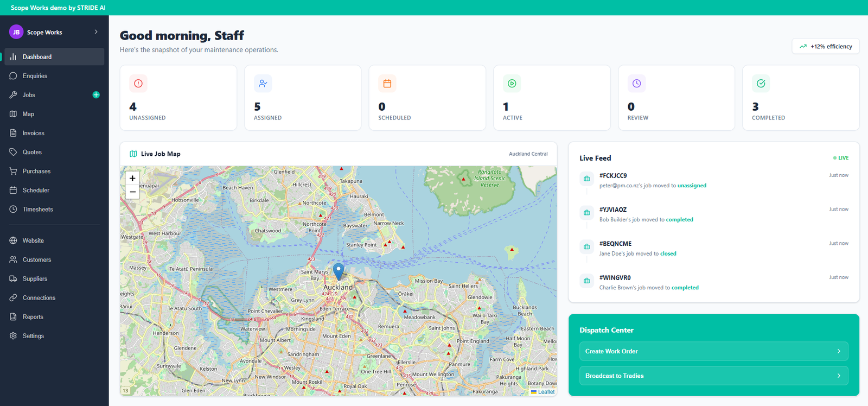Click the Quotes tag icon
The image size is (868, 406).
click(x=13, y=152)
